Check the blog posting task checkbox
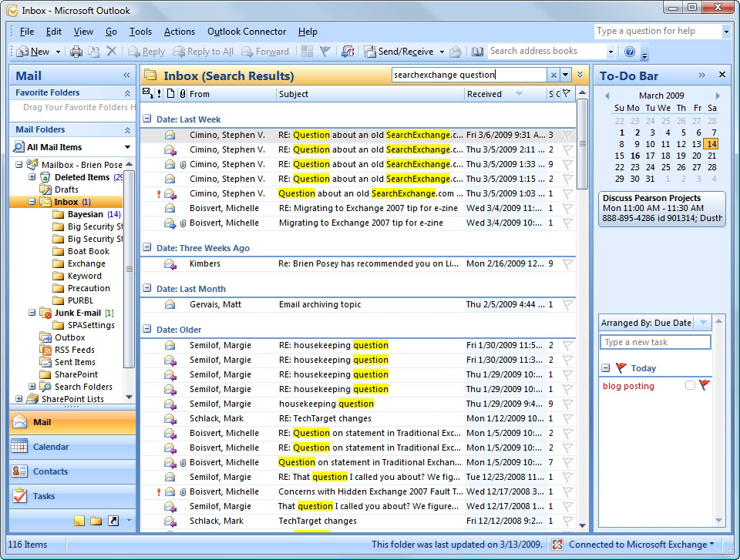Screen dimensions: 740x560 click(x=690, y=386)
